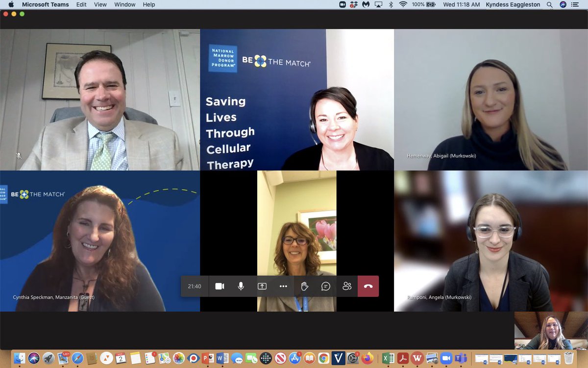This screenshot has width=588, height=368.
Task: Open the Kyndess Eaggleston user menu
Action: click(x=514, y=4)
